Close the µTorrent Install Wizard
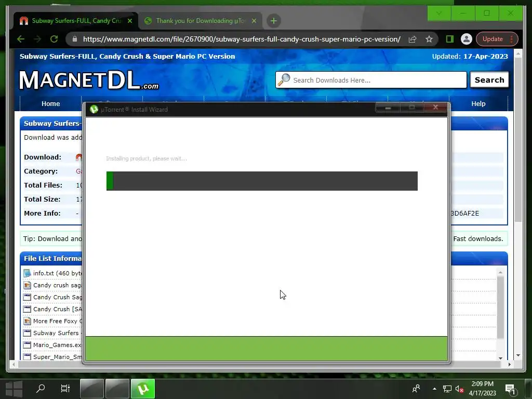The width and height of the screenshot is (532, 399). click(436, 107)
